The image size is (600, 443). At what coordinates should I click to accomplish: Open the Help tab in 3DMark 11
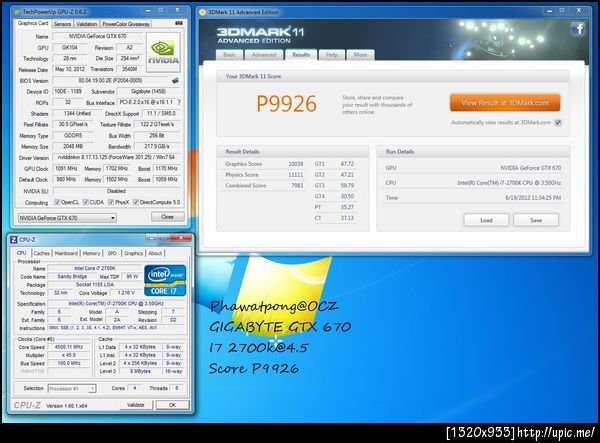tap(332, 55)
